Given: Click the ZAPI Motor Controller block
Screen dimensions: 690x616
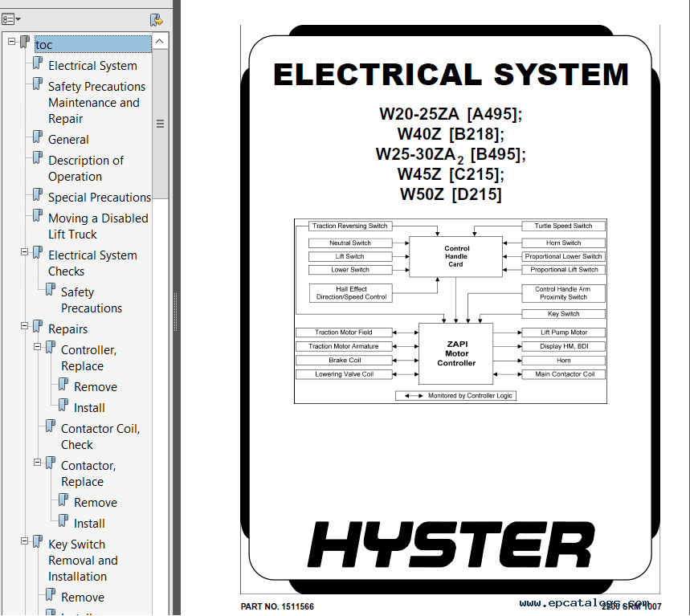Looking at the screenshot, I should [x=456, y=353].
